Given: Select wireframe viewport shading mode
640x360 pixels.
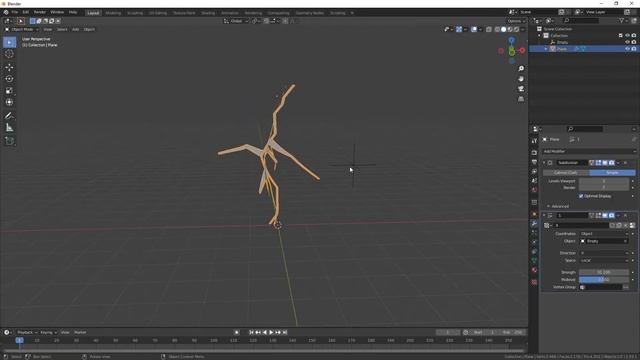Looking at the screenshot, I should [x=497, y=29].
